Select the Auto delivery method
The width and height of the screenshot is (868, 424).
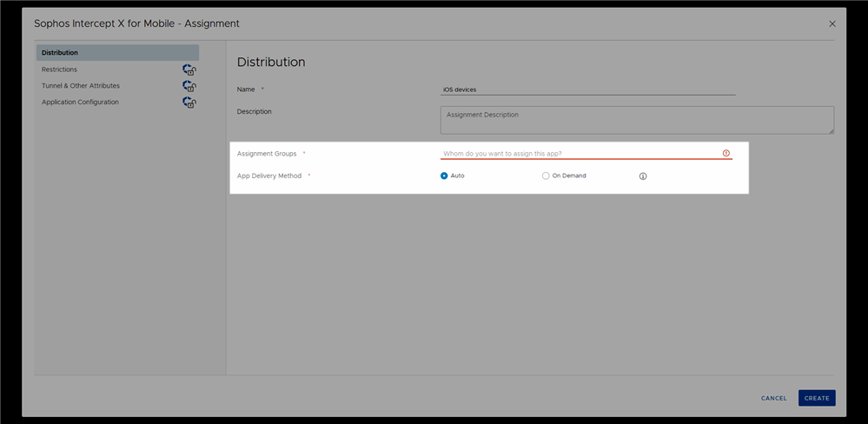[444, 176]
